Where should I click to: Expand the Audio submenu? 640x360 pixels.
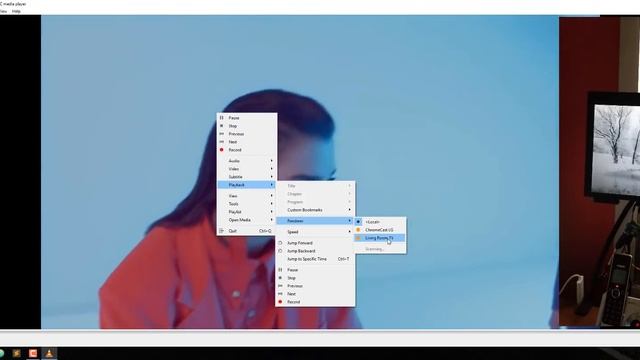[x=247, y=161]
